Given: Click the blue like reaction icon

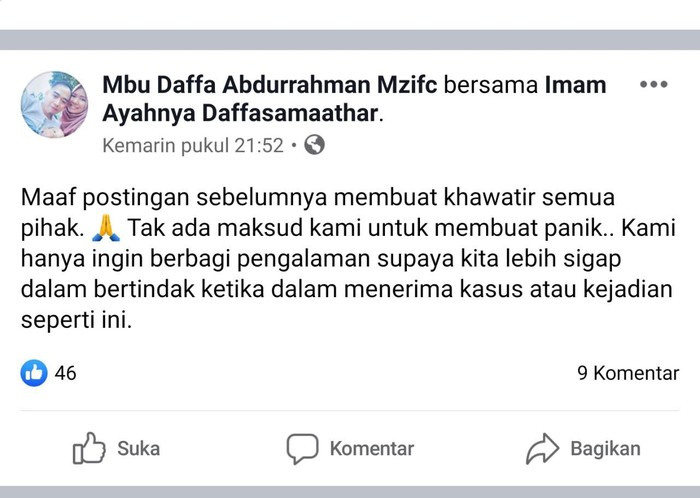Looking at the screenshot, I should pos(34,373).
